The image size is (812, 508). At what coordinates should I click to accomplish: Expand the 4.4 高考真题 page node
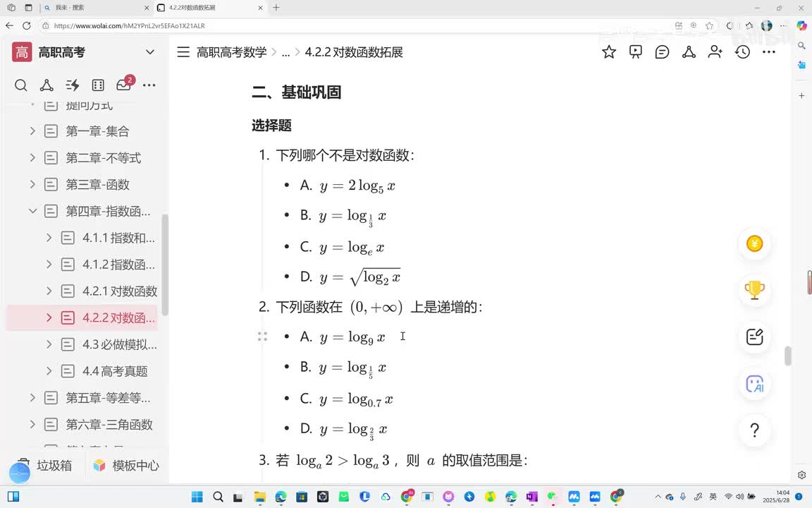pyautogui.click(x=49, y=371)
